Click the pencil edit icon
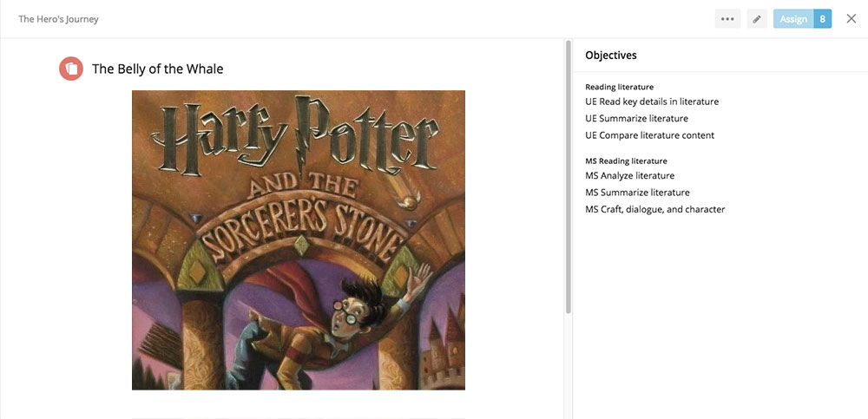This screenshot has height=419, width=868. pos(757,19)
